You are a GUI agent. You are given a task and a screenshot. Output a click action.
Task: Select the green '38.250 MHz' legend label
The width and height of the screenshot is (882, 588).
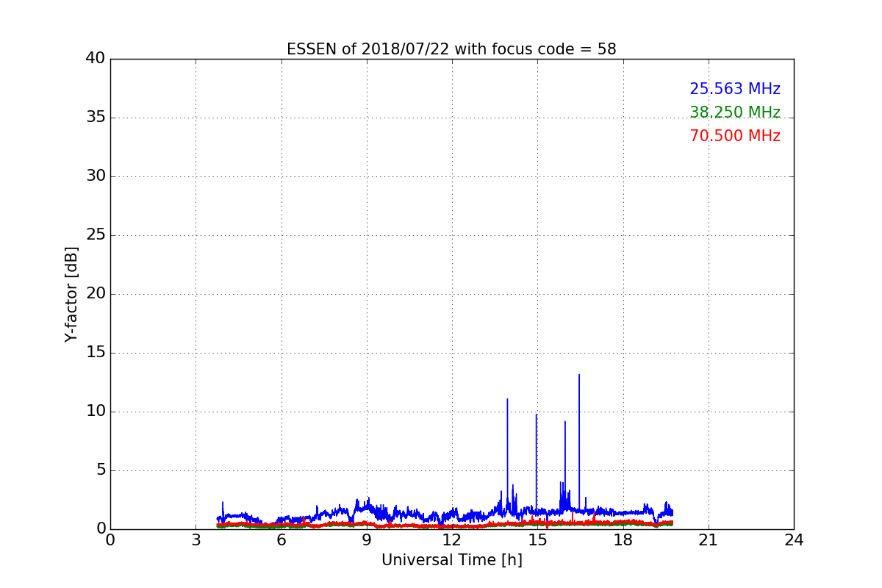click(735, 112)
